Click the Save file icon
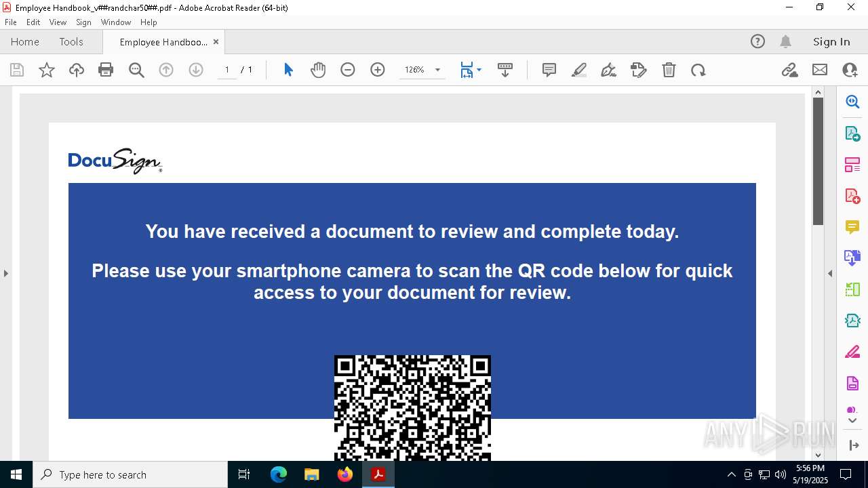Screen dimensions: 868x488 [x=17, y=70]
